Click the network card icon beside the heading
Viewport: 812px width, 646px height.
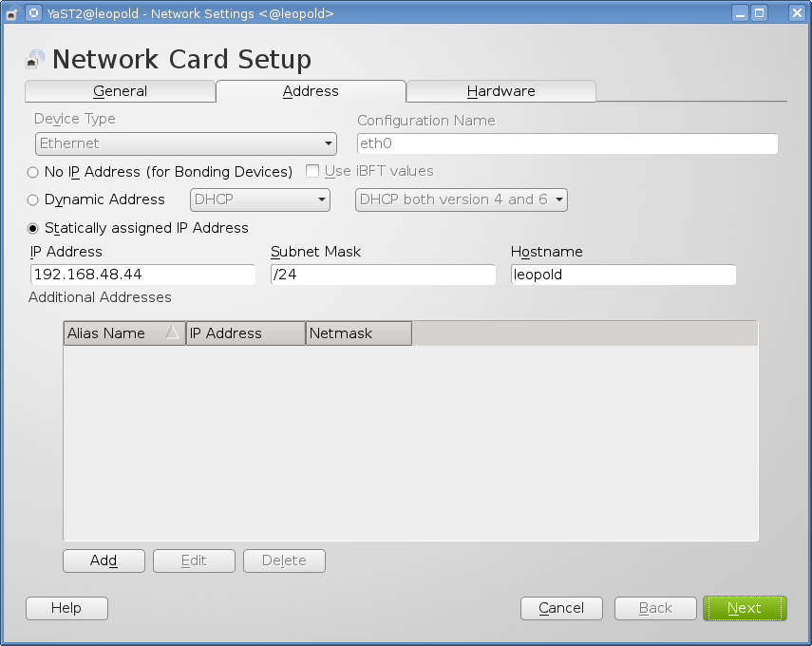[35, 59]
